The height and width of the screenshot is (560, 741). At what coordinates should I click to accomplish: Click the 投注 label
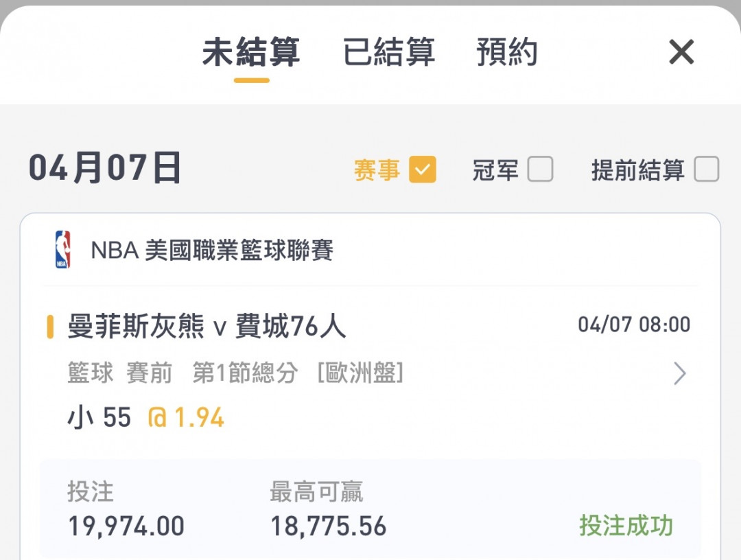[91, 491]
